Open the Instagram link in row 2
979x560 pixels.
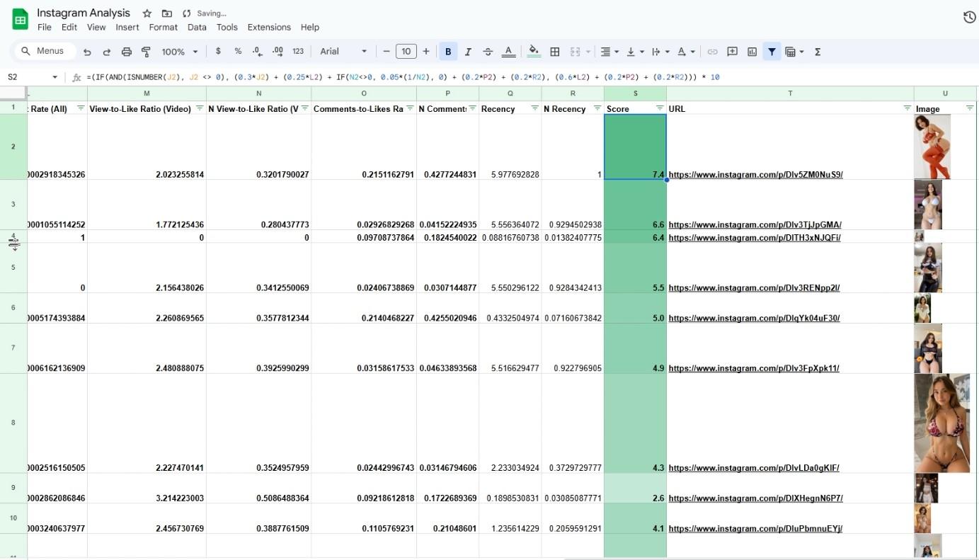(755, 174)
